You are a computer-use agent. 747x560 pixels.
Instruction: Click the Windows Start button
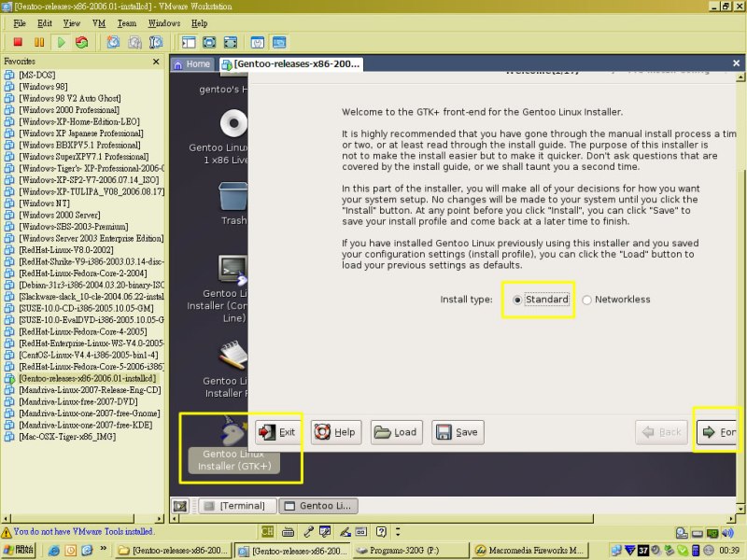tap(19, 551)
